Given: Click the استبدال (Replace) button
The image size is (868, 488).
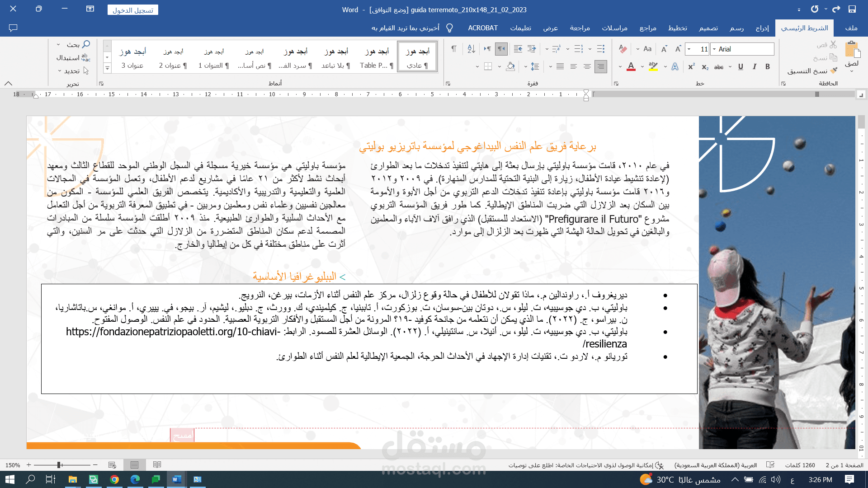Looking at the screenshot, I should tap(73, 58).
